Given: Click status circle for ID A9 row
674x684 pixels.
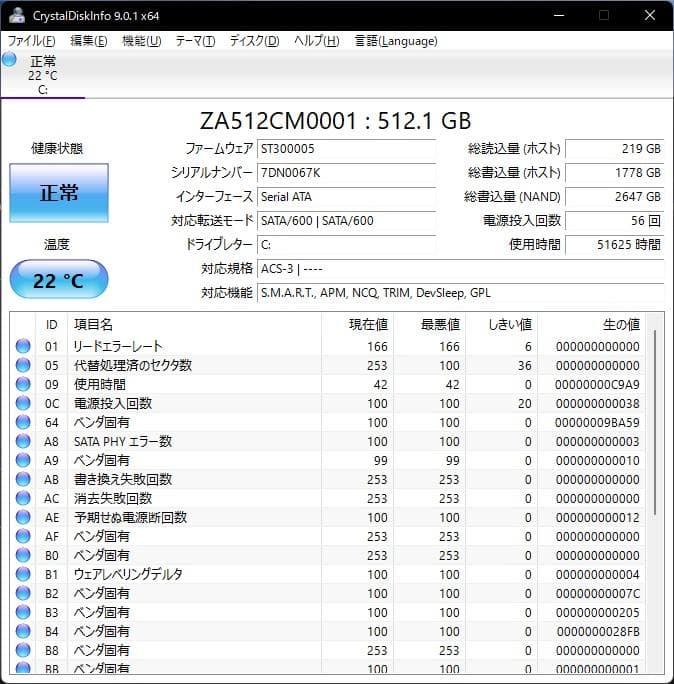Looking at the screenshot, I should [23, 460].
